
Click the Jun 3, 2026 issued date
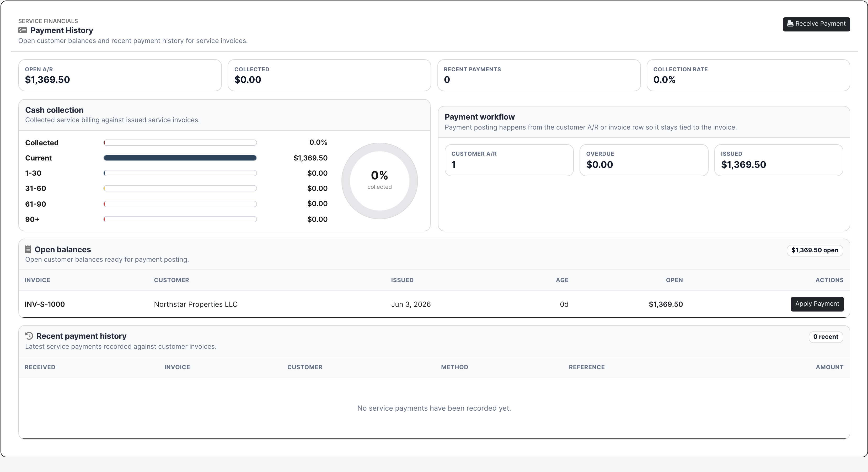click(411, 304)
